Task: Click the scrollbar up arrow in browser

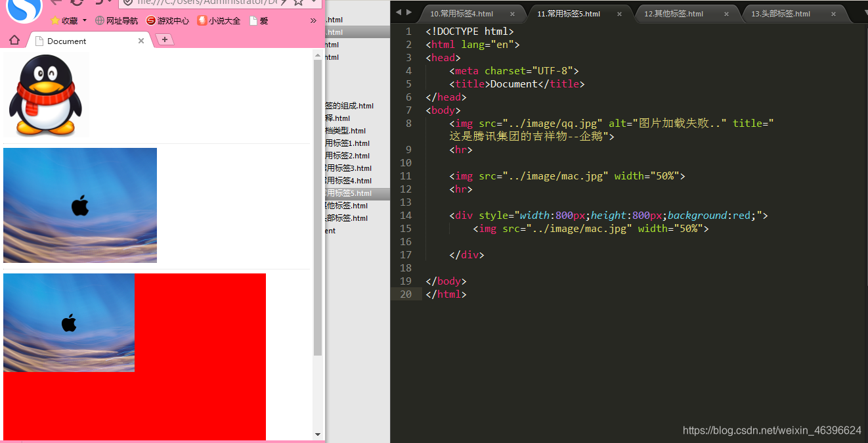Action: (x=318, y=55)
